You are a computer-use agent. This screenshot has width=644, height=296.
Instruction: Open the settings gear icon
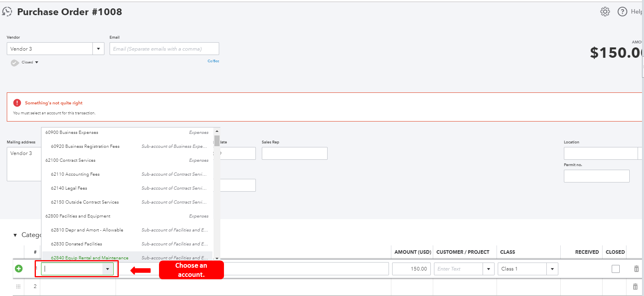click(605, 12)
